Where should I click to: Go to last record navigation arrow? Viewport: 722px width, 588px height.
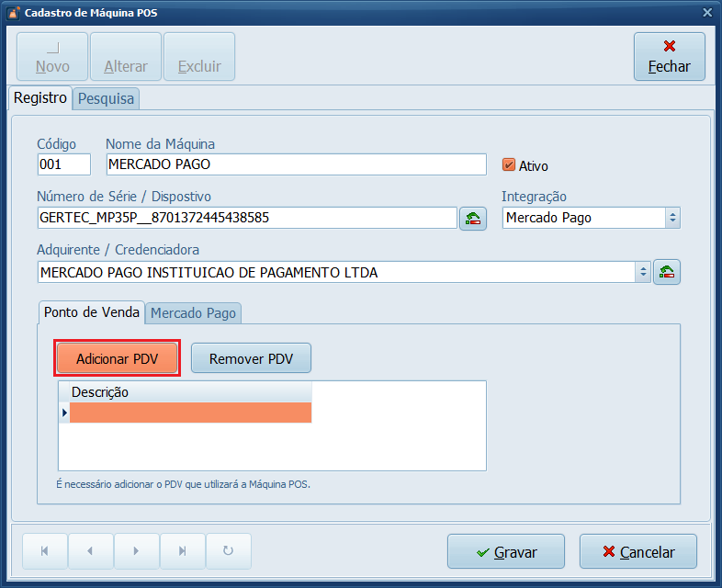coord(182,551)
